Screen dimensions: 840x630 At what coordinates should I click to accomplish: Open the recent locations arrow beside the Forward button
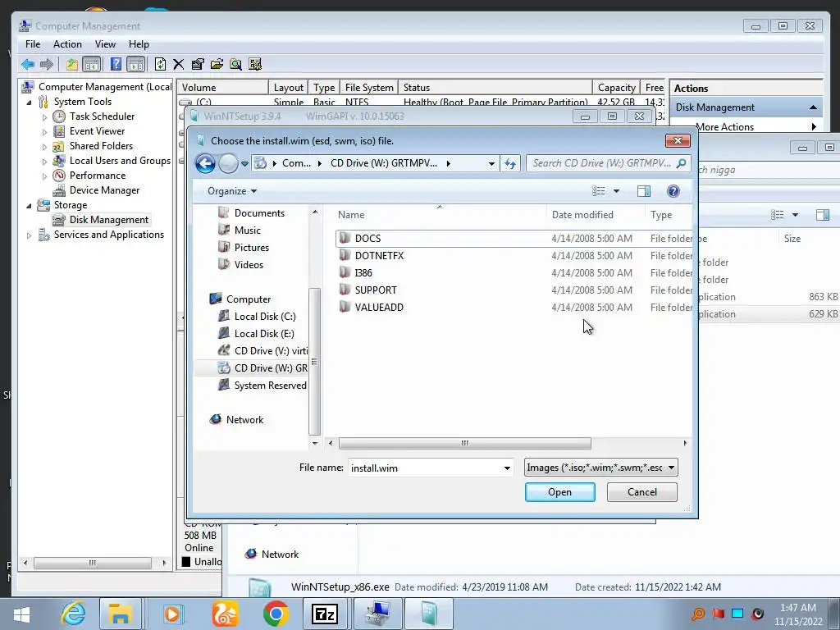(x=244, y=164)
